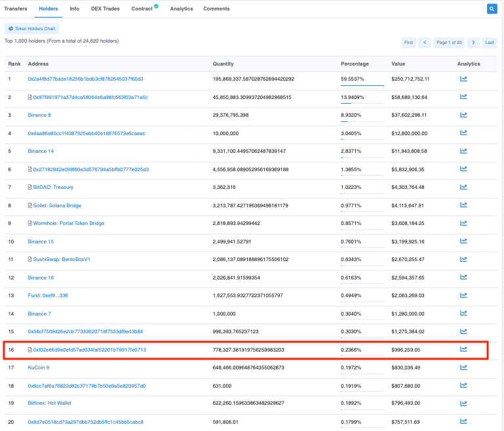Click 8.9320% percentage progress bar
The width and height of the screenshot is (504, 431).
362,121
